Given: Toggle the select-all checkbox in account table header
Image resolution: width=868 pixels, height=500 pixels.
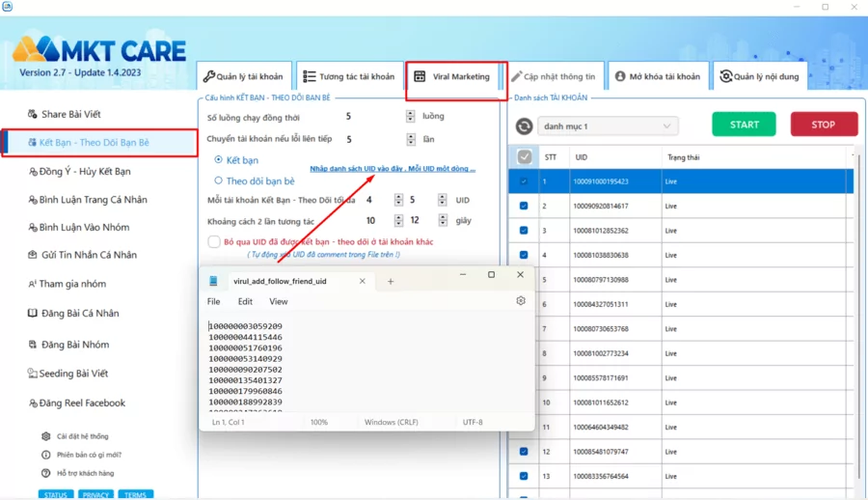Looking at the screenshot, I should tap(525, 157).
